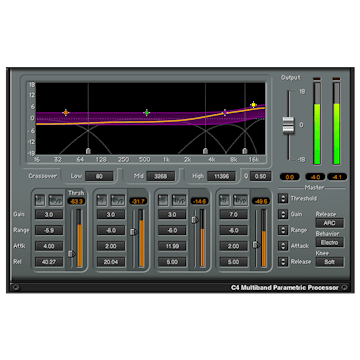Click the Output fader handle

point(289,125)
